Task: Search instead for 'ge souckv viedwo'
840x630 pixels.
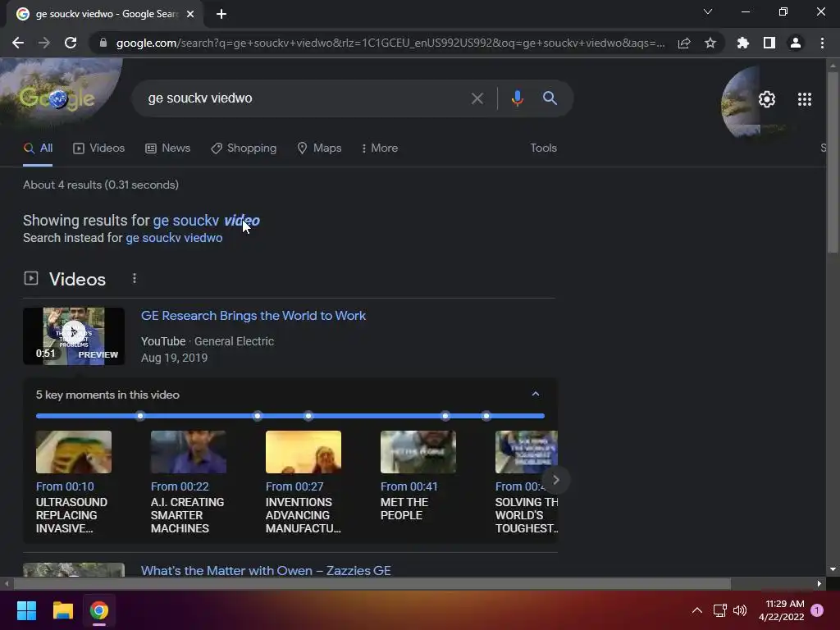Action: tap(174, 238)
